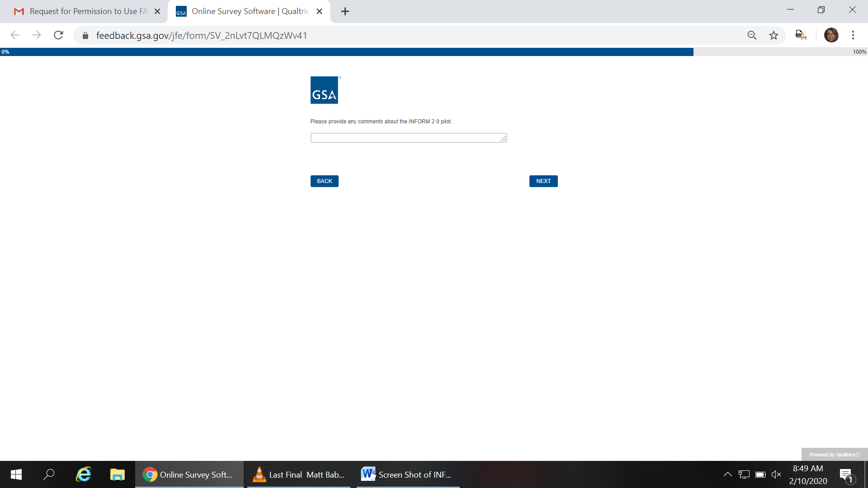Open a new browser tab

(345, 11)
